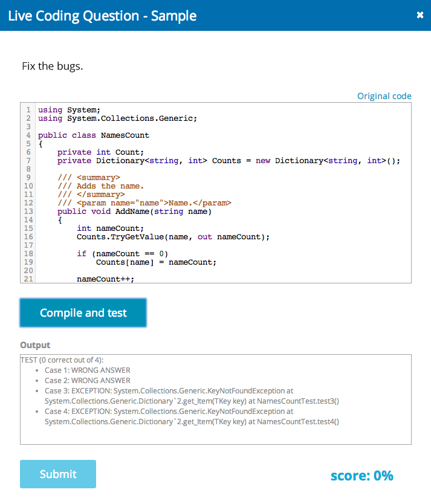The height and width of the screenshot is (504, 431).
Task: Click the score 0% indicator
Action: coord(361,476)
